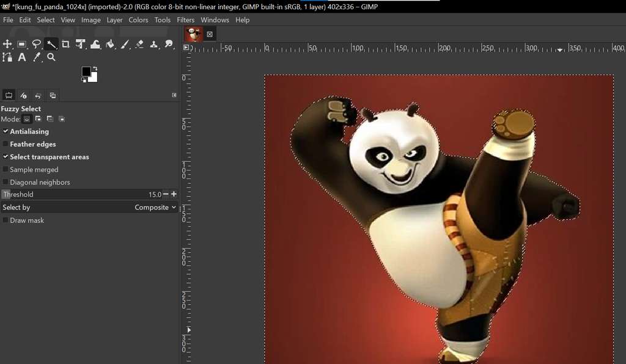Open the Select menu
This screenshot has width=626, height=364.
click(45, 20)
